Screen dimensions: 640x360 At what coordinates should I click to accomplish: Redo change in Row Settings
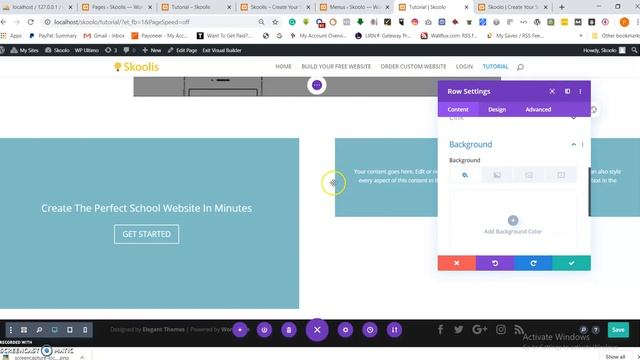[533, 263]
